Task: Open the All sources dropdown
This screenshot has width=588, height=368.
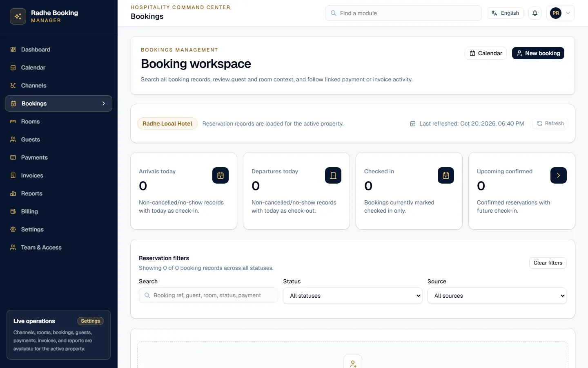Action: [x=497, y=296]
